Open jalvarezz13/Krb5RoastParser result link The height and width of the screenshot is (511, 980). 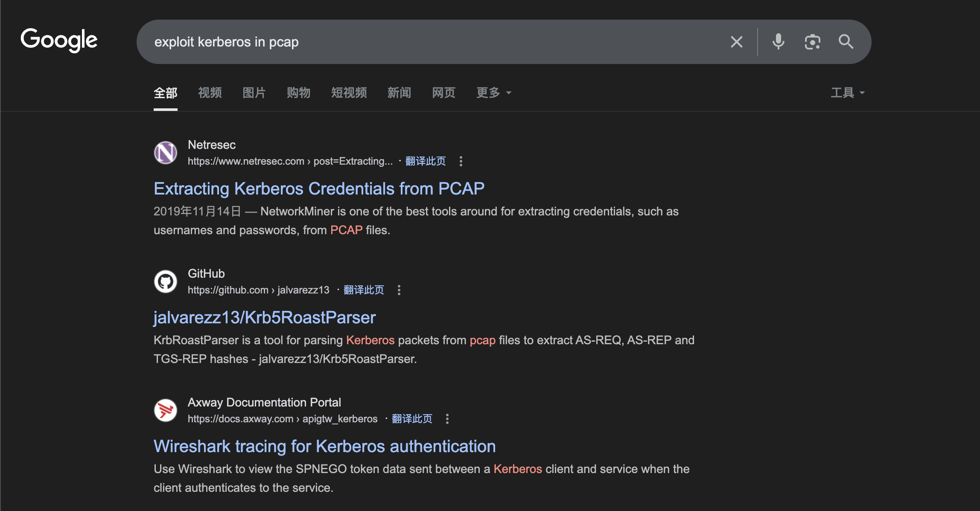264,317
